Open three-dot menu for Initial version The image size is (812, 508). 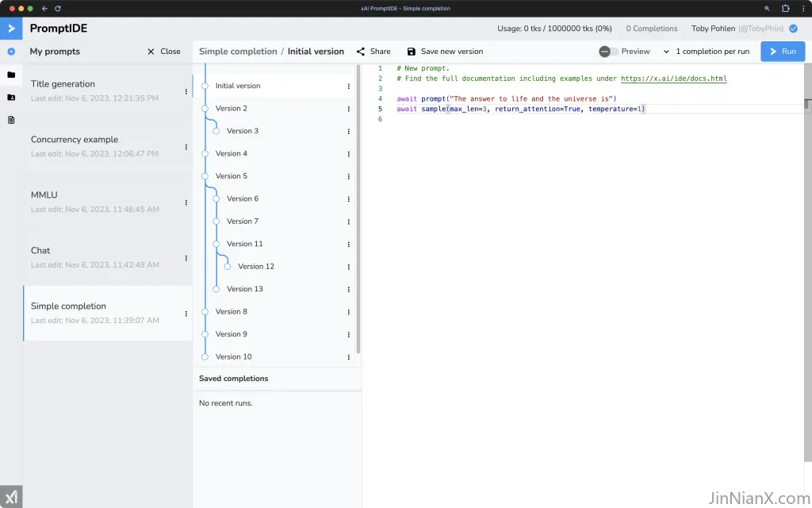(349, 86)
